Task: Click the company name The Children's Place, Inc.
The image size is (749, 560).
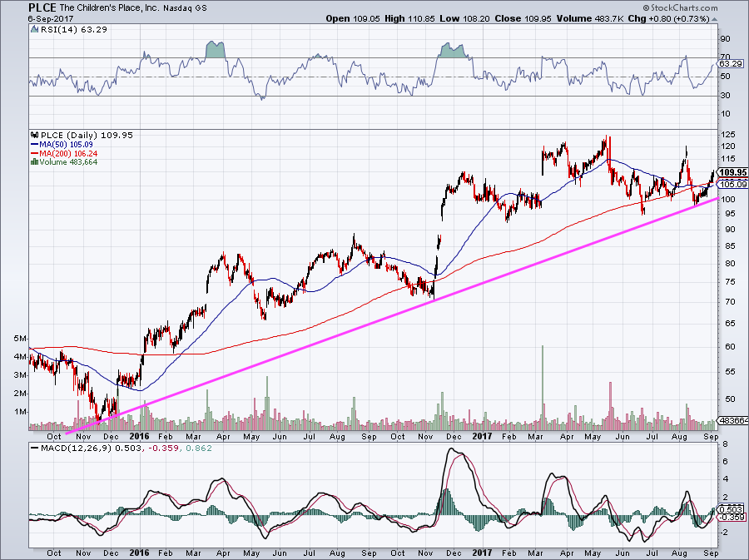Action: (x=109, y=7)
